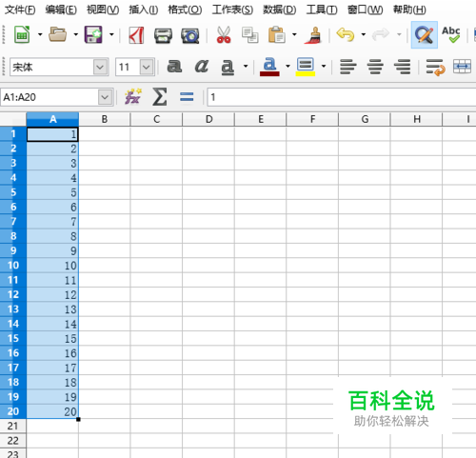This screenshot has height=458, width=476.
Task: Open the 视图(V) menu
Action: coord(103,10)
